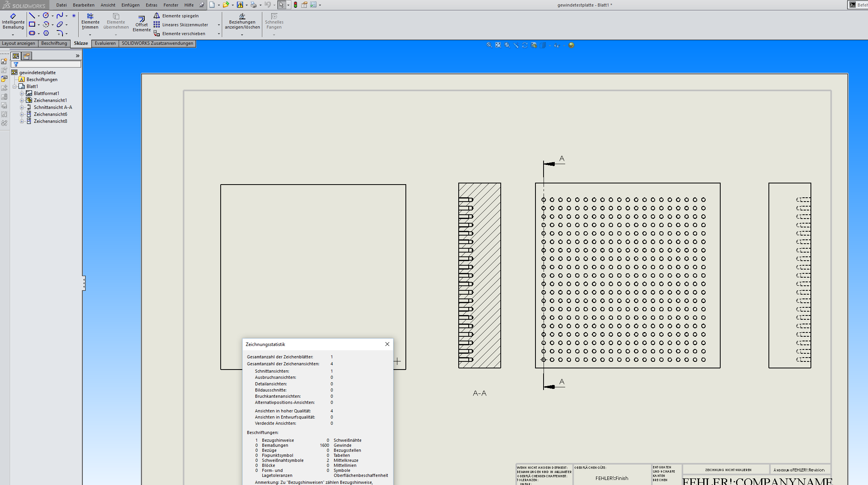Image resolution: width=868 pixels, height=485 pixels.
Task: Open the Fenster menu
Action: point(171,5)
